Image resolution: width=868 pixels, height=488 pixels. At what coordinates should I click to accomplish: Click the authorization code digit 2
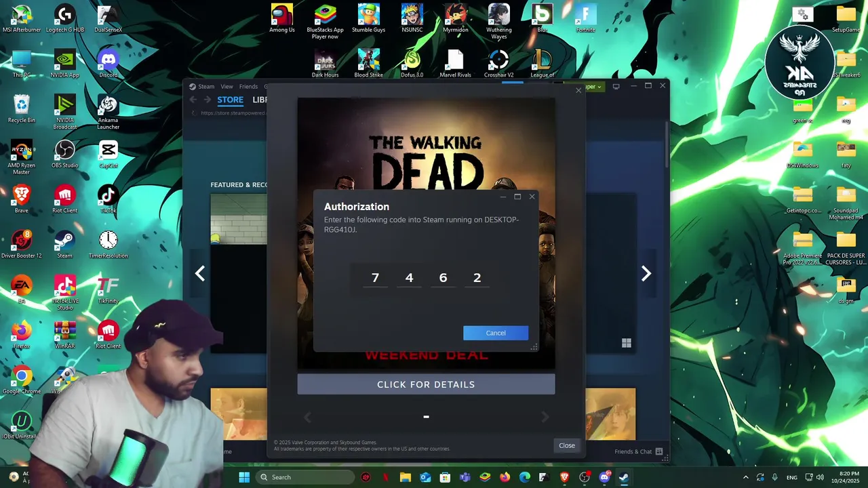[477, 278]
